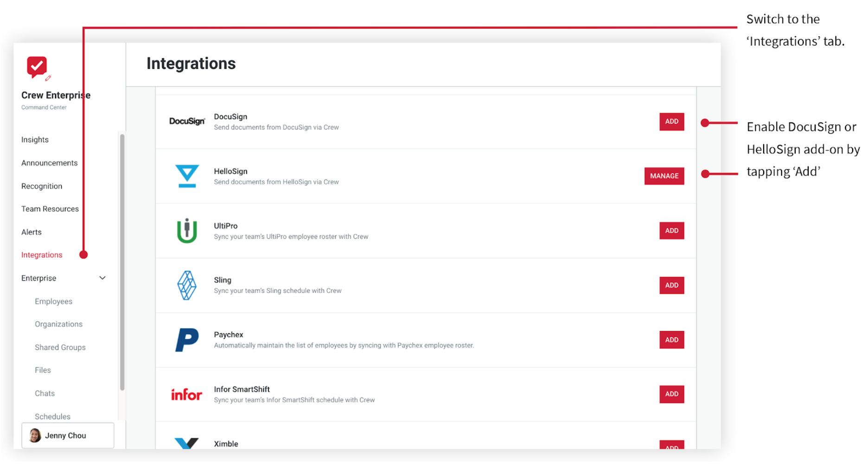868x465 pixels.
Task: Add the Sling integration
Action: click(671, 285)
